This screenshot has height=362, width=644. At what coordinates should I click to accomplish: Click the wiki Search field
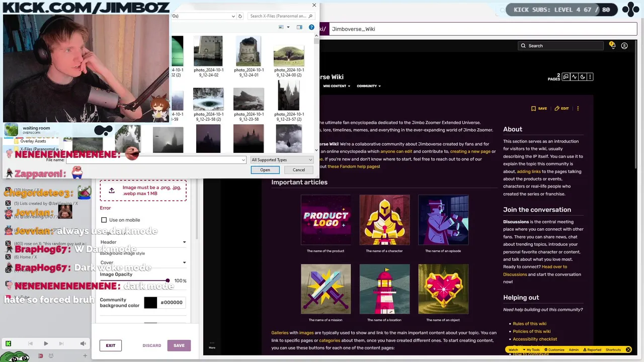[560, 46]
